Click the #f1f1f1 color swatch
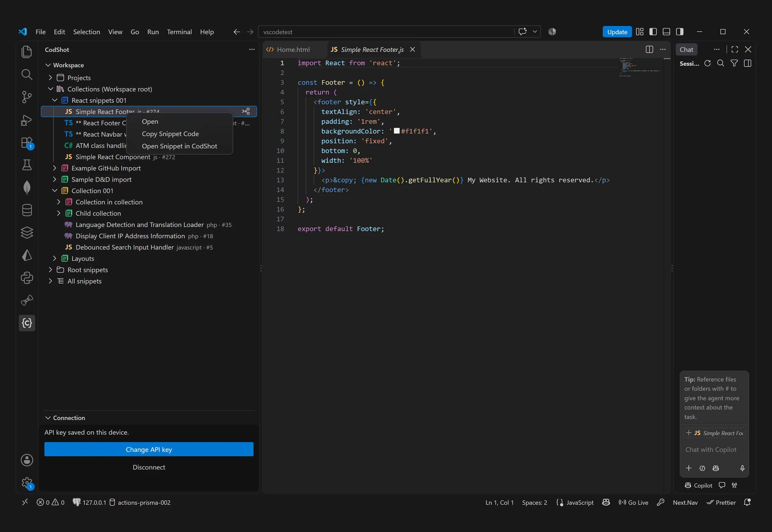 [x=396, y=131]
